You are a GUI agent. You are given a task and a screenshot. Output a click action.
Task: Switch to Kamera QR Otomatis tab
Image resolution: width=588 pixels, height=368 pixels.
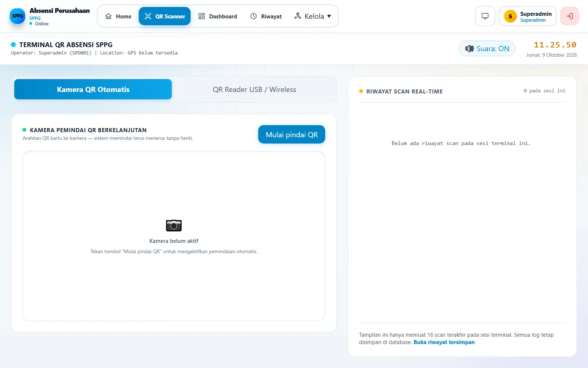pos(93,89)
